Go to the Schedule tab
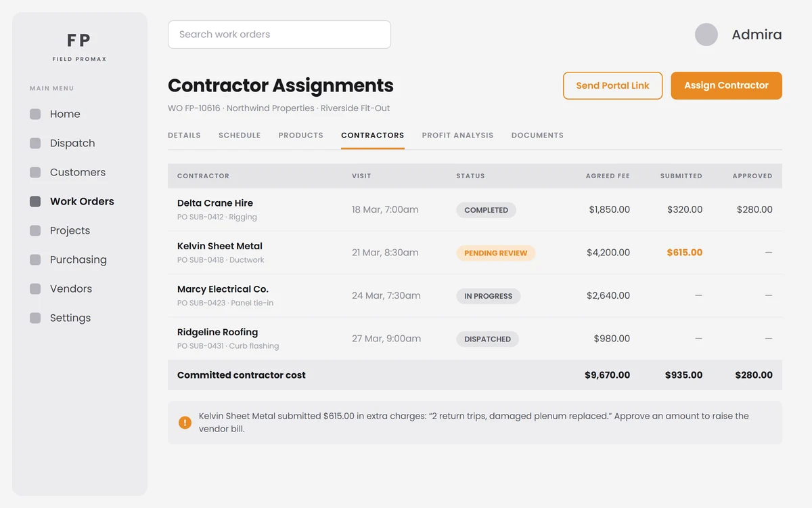 coord(240,135)
